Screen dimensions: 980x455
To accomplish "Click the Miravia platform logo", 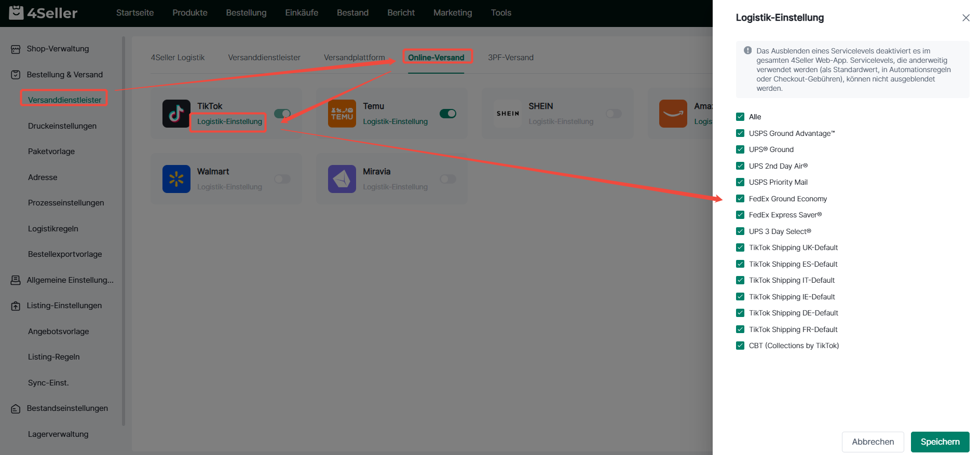I will 342,179.
